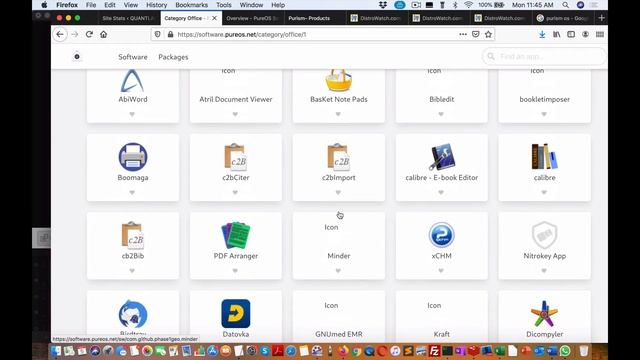Open the Boomaga printer icon
Image resolution: width=640 pixels, height=360 pixels.
click(133, 157)
